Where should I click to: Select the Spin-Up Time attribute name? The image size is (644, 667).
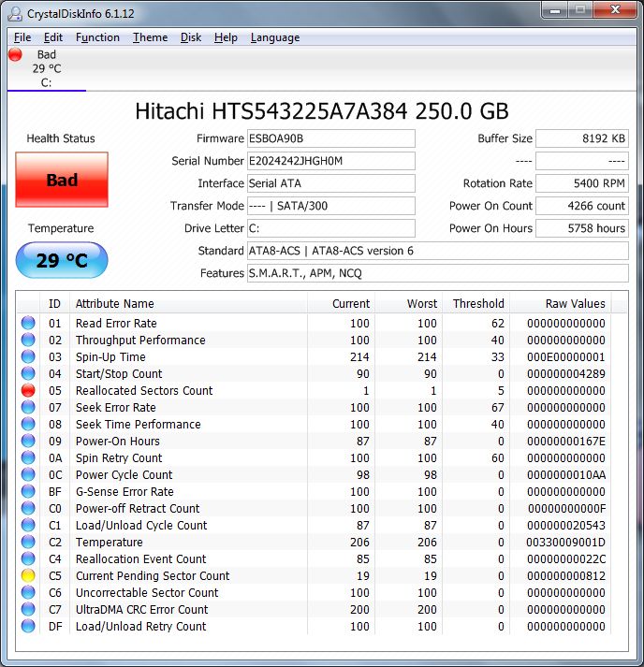pyautogui.click(x=110, y=357)
